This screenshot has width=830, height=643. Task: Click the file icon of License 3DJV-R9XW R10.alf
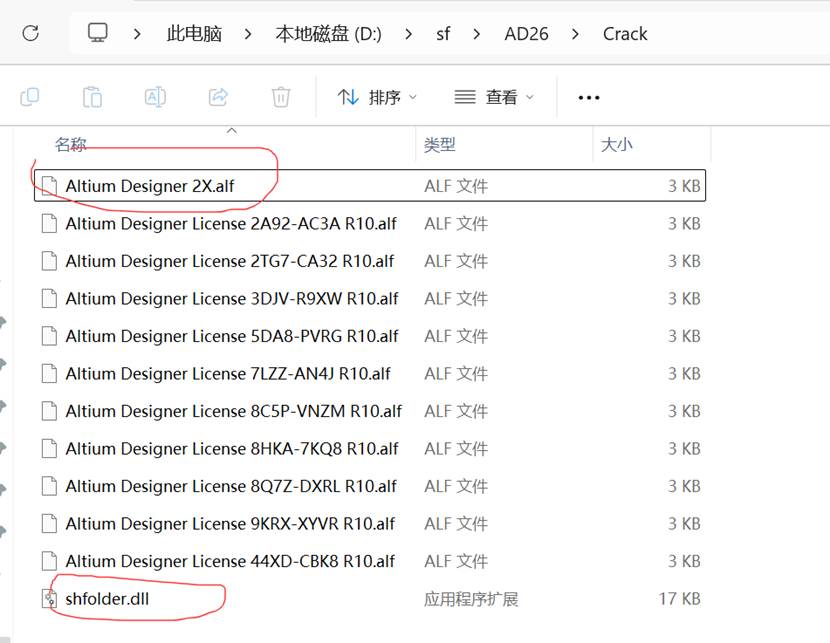(x=49, y=298)
